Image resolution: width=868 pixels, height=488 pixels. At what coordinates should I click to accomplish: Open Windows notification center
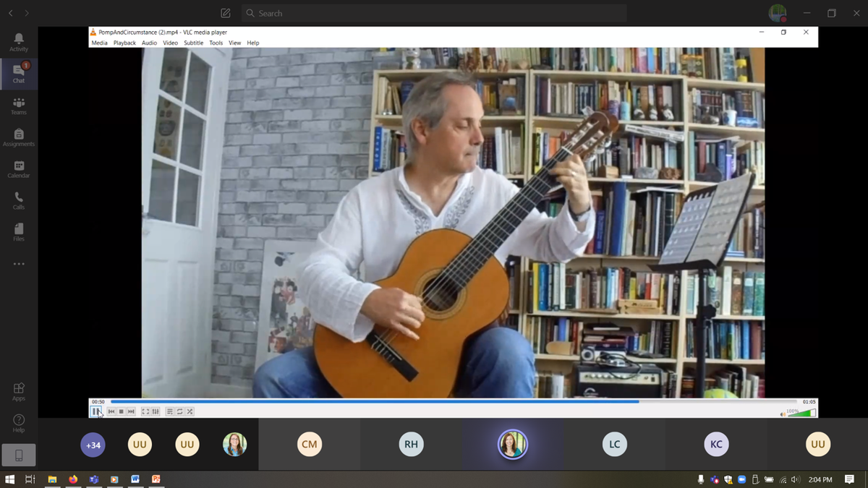pyautogui.click(x=849, y=479)
